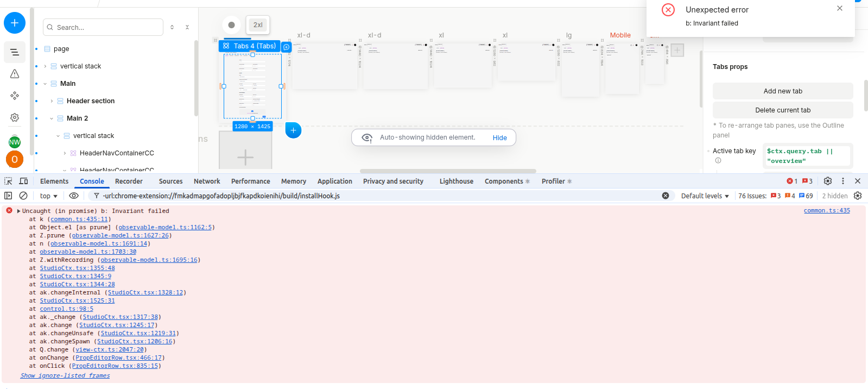Switch to the Elements tab
Image resolution: width=868 pixels, height=389 pixels.
54,181
